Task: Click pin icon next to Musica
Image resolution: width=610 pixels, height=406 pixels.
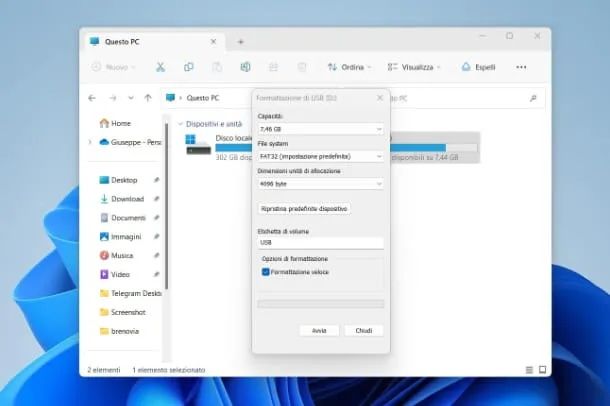Action: pos(156,256)
